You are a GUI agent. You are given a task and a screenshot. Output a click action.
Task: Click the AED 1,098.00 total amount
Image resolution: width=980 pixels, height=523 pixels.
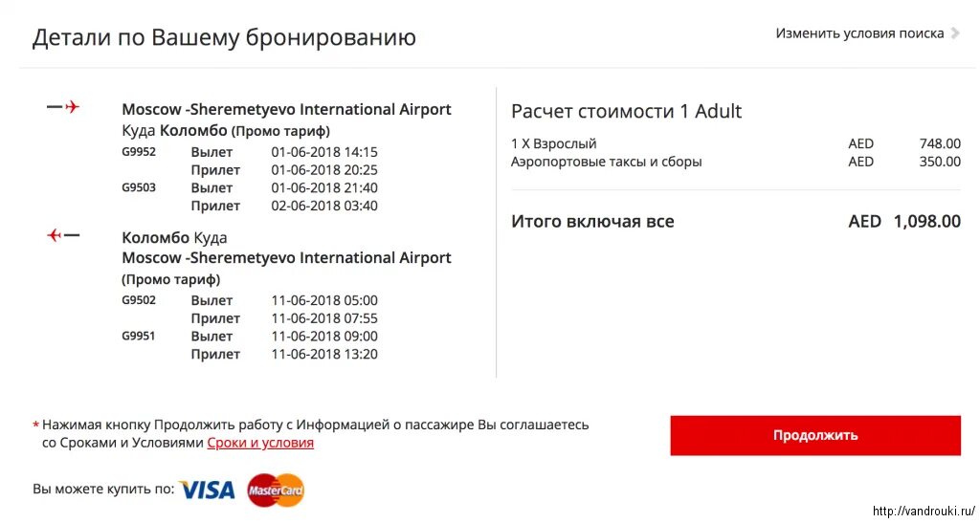pyautogui.click(x=904, y=222)
